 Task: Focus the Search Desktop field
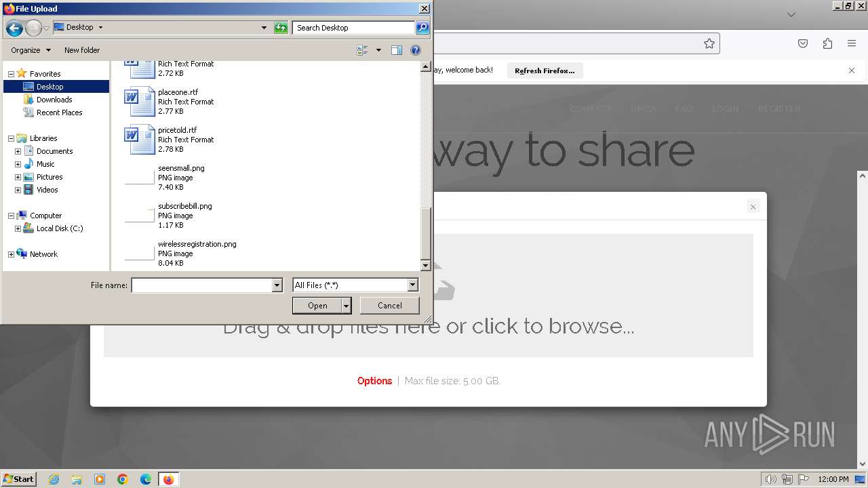click(x=354, y=28)
